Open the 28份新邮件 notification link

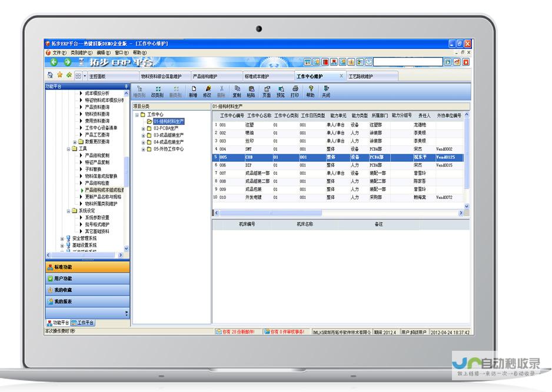[x=235, y=332]
